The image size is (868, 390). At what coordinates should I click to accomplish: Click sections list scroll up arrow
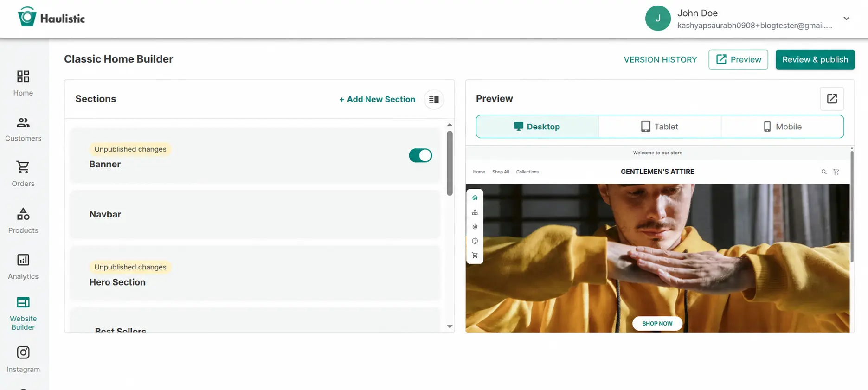[x=450, y=125]
